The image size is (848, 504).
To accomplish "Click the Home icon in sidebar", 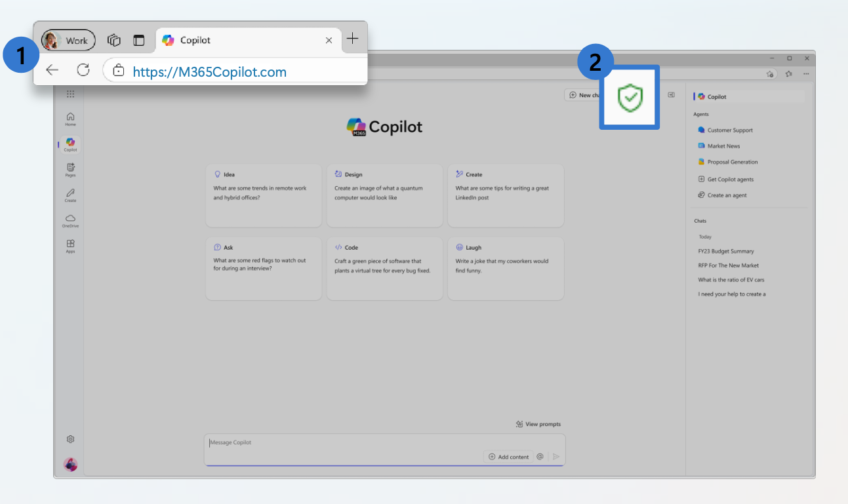I will (x=70, y=118).
